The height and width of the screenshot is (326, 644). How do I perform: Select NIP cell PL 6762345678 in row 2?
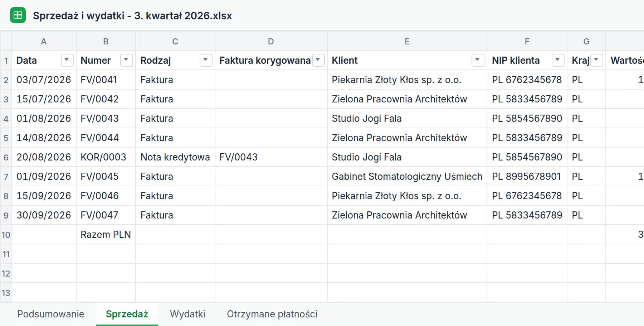click(x=527, y=80)
